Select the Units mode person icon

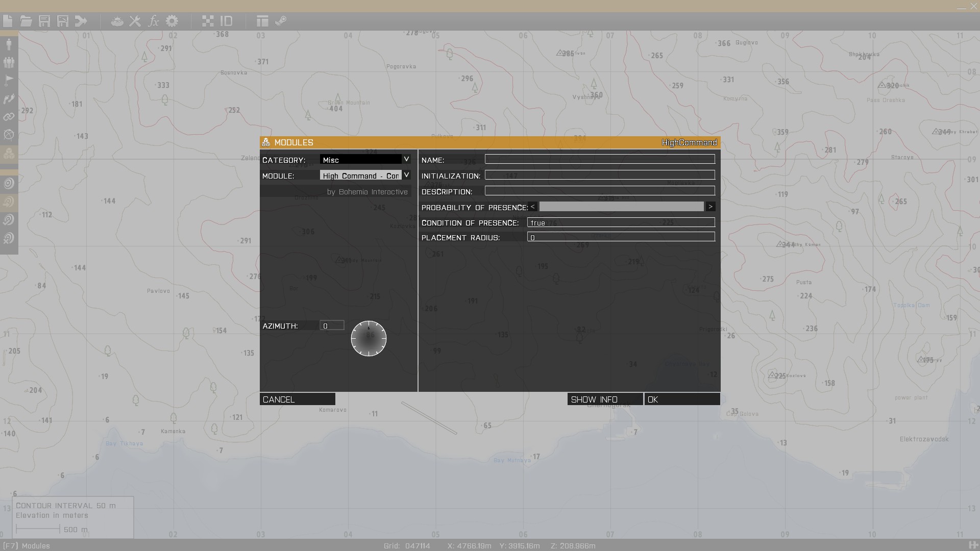pyautogui.click(x=9, y=44)
